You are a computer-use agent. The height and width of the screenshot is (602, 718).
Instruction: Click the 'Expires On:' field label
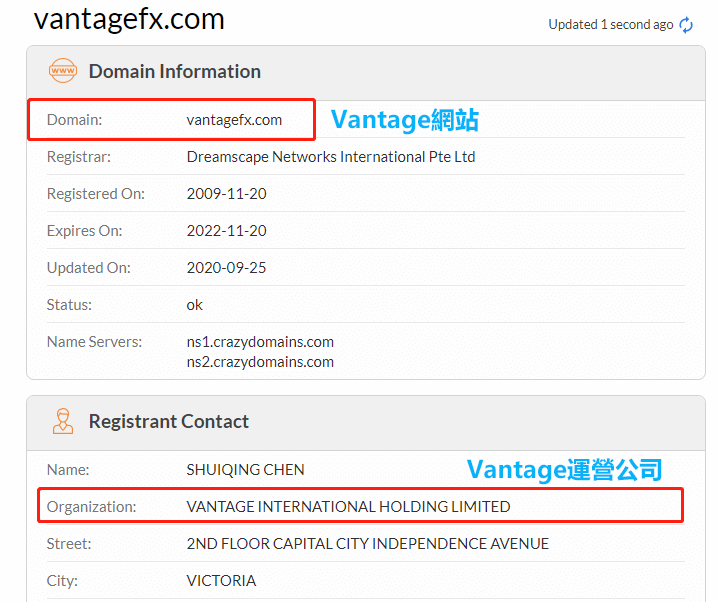(84, 231)
